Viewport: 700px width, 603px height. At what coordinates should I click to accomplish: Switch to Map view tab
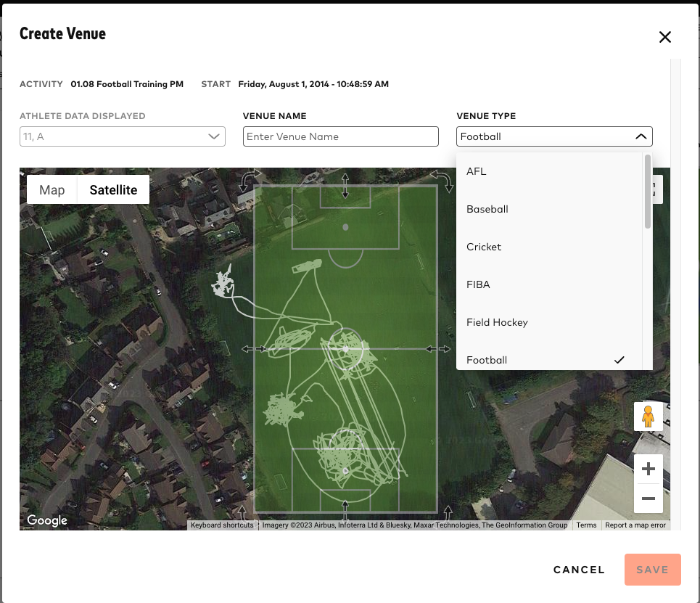click(52, 190)
